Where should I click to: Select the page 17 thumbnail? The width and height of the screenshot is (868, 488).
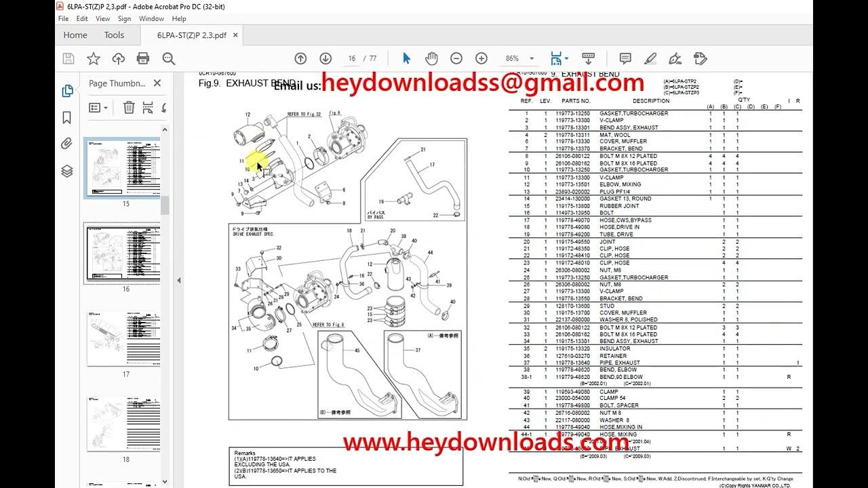(x=123, y=339)
